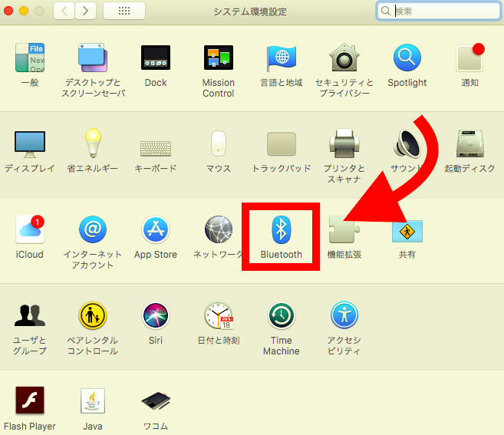Open サウンド preferences
The width and height of the screenshot is (504, 435).
pos(407,143)
